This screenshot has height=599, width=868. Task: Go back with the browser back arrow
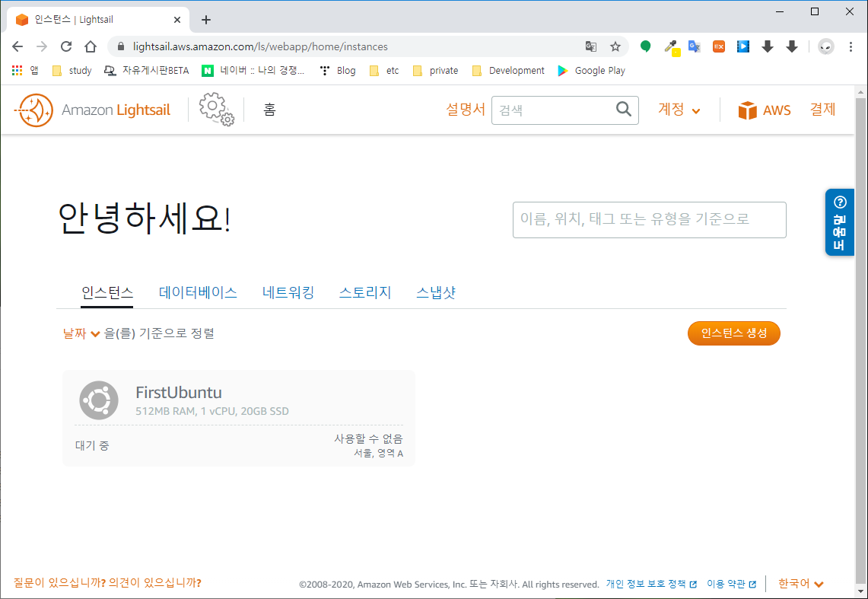coord(17,46)
